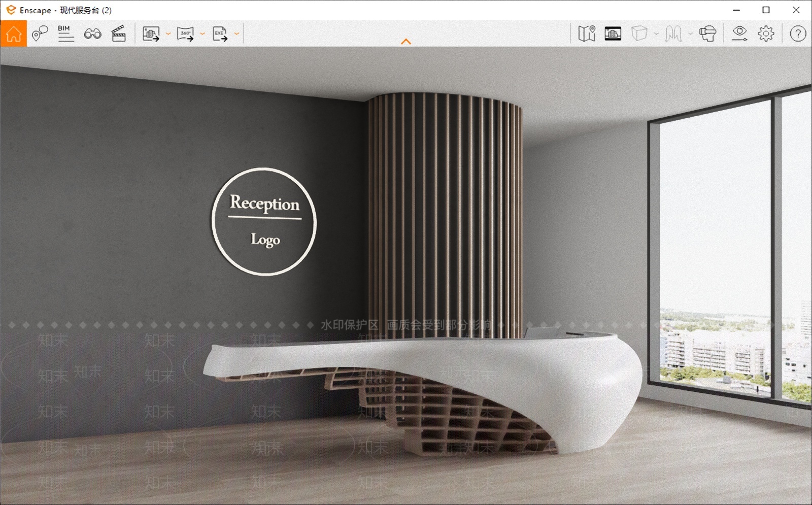Open the Help question mark icon

tap(798, 34)
